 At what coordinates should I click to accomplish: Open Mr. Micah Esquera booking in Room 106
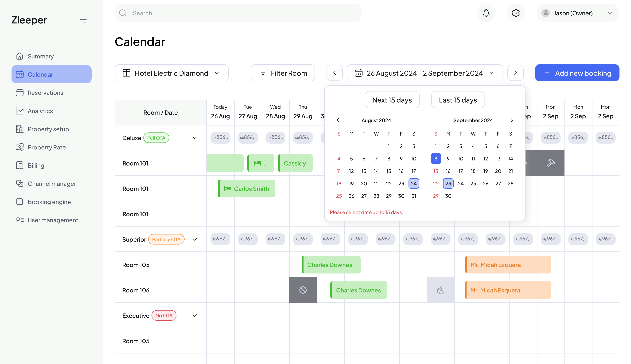pyautogui.click(x=508, y=290)
